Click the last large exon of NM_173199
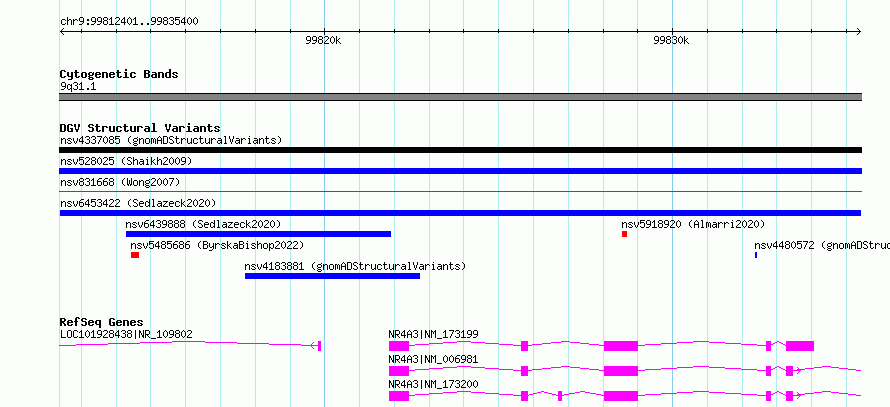 click(800, 346)
